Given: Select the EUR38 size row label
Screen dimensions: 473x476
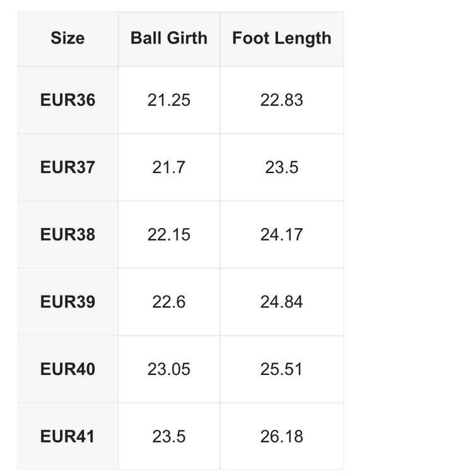Looking at the screenshot, I should coord(67,235).
